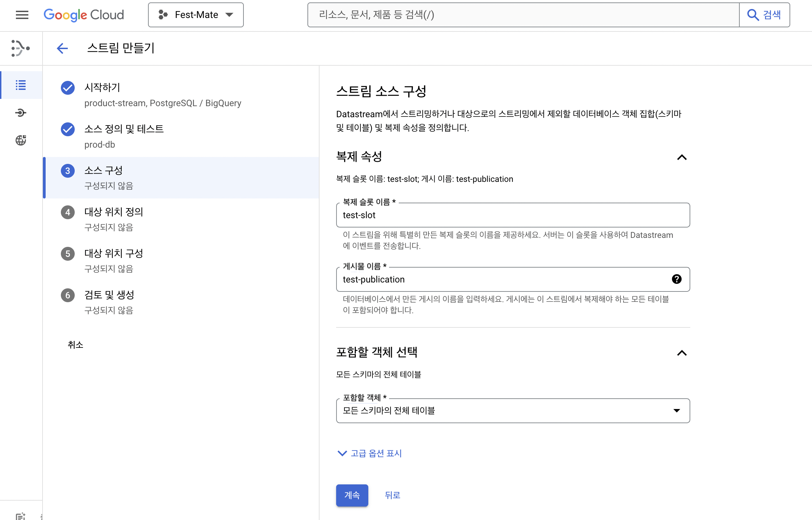Viewport: 812px width, 520px height.
Task: Click the Datastream product icon
Action: (x=21, y=48)
